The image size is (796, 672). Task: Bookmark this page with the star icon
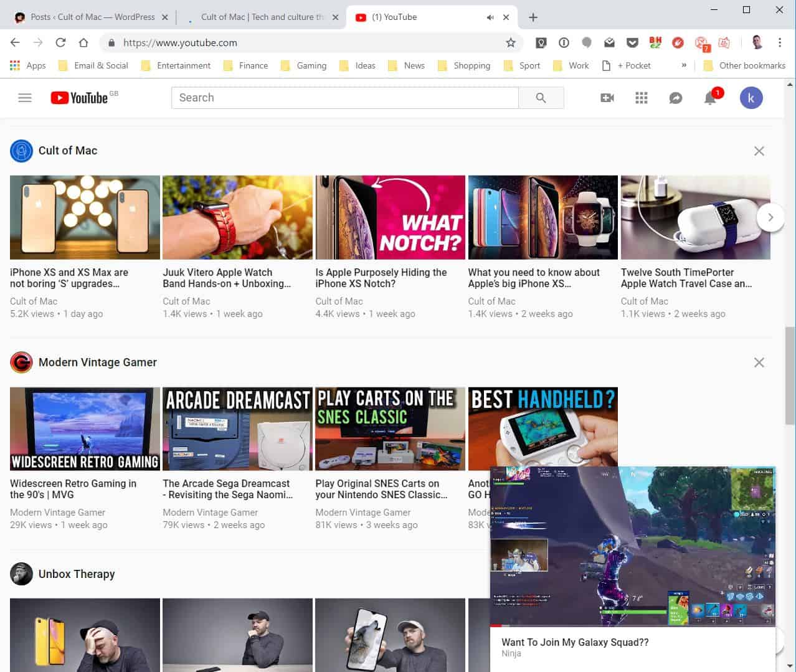tap(511, 42)
